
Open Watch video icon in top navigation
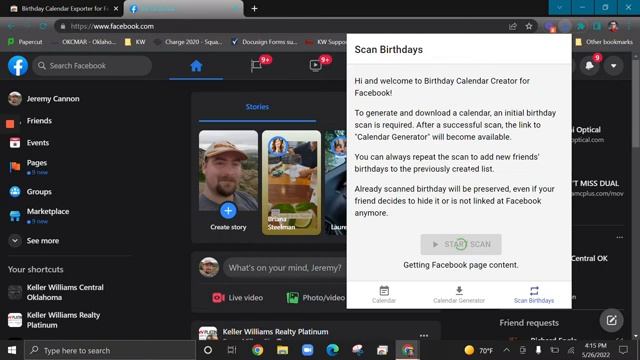tap(316, 66)
